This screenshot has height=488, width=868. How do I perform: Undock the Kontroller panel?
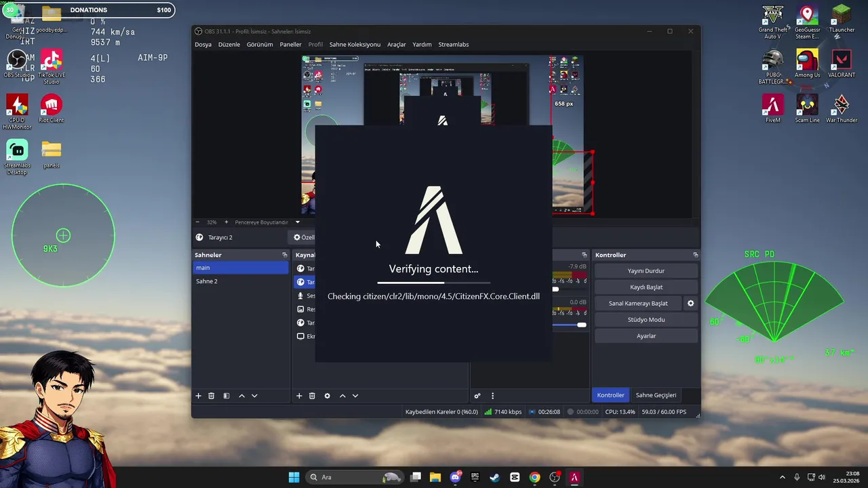click(x=695, y=255)
